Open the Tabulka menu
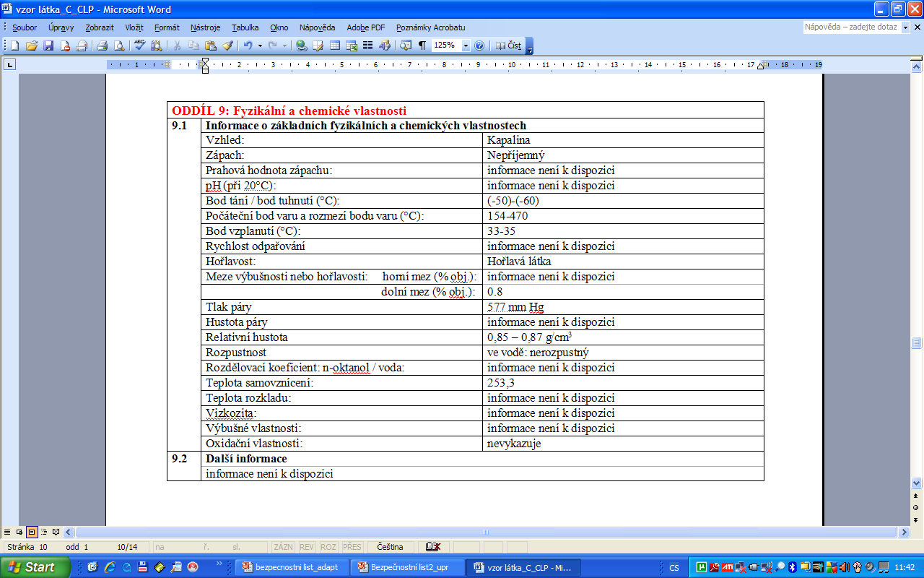 pos(245,27)
